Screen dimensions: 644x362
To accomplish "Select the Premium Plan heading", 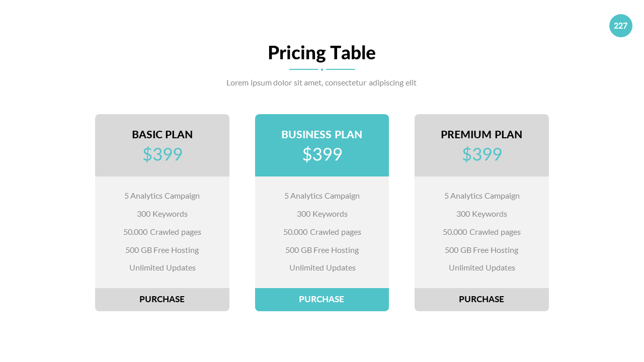I will coord(481,135).
